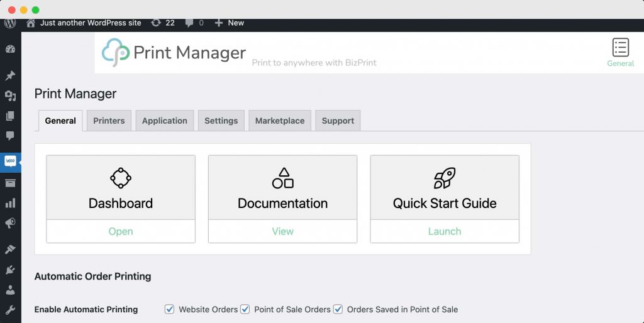Image resolution: width=644 pixels, height=323 pixels.
Task: Minimize window with yellow button
Action: pos(24,10)
